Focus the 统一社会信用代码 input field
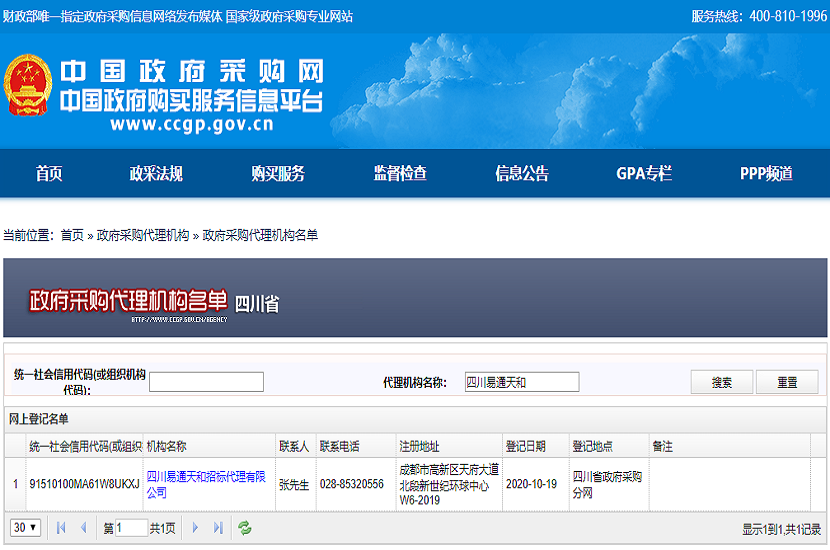This screenshot has height=550, width=830. pyautogui.click(x=206, y=382)
